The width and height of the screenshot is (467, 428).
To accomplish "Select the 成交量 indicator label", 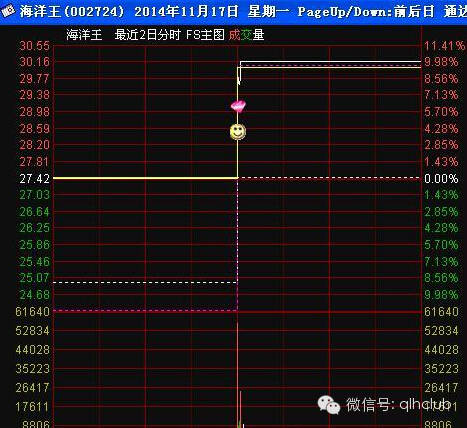I will click(x=246, y=35).
